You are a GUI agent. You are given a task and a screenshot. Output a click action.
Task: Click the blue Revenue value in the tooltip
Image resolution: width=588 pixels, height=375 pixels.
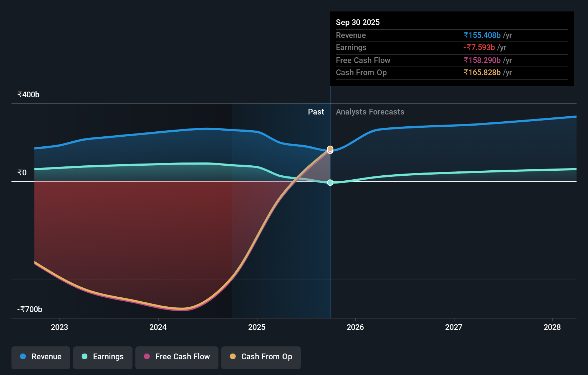[482, 35]
